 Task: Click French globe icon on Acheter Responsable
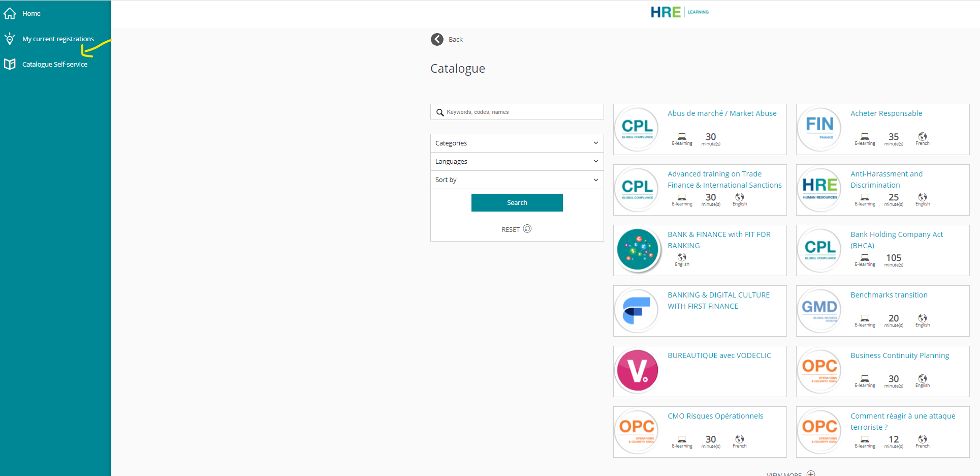click(923, 136)
